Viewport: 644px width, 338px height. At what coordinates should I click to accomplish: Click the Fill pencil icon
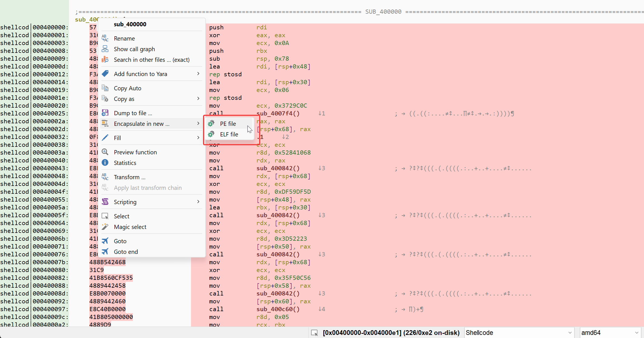(x=105, y=138)
